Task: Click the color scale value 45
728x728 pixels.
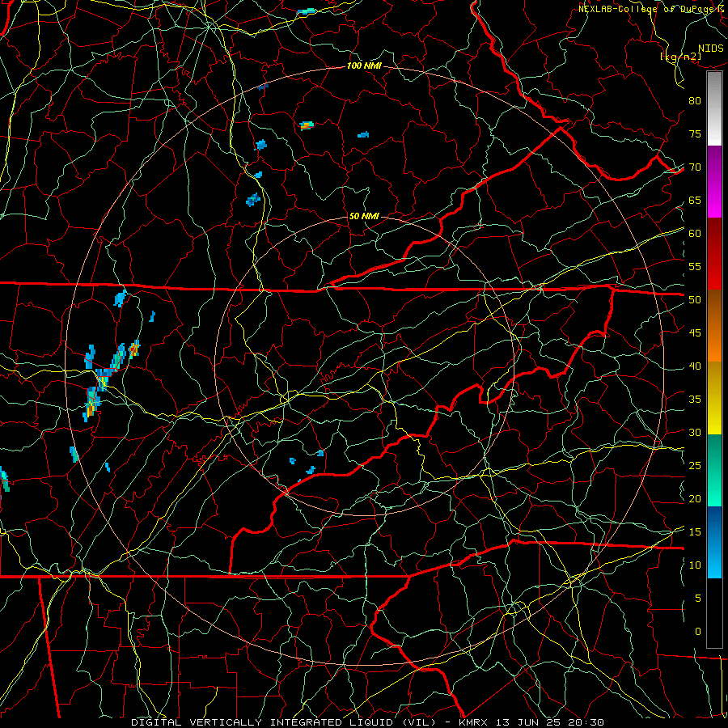Action: click(x=695, y=333)
